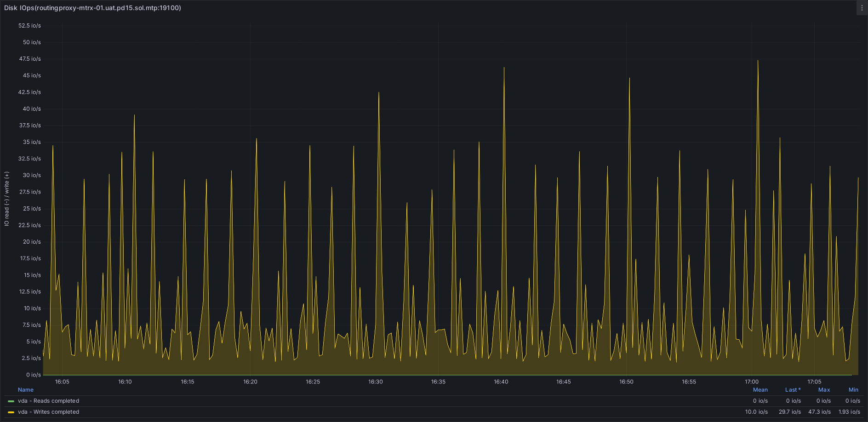Sort legend by Mean column
The height and width of the screenshot is (422, 868).
click(760, 390)
